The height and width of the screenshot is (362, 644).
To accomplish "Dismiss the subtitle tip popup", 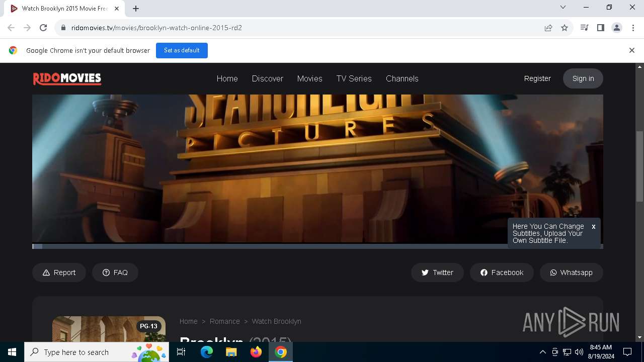I will click(594, 227).
